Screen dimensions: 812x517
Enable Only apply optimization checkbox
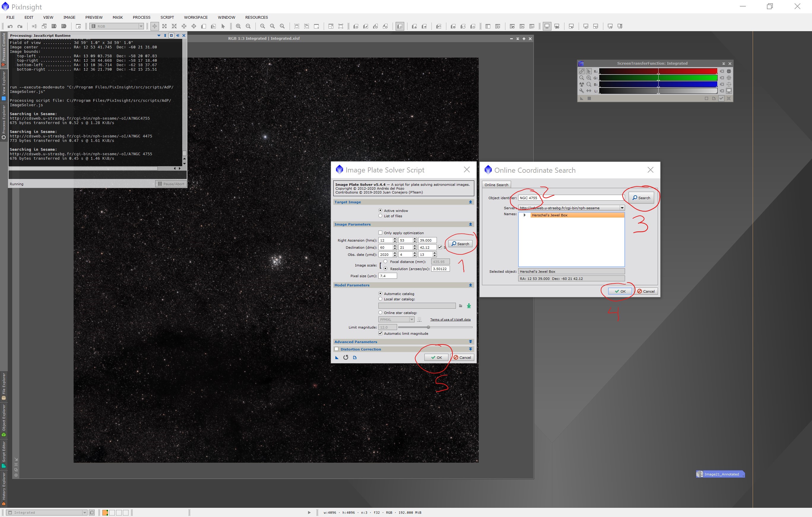tap(380, 233)
